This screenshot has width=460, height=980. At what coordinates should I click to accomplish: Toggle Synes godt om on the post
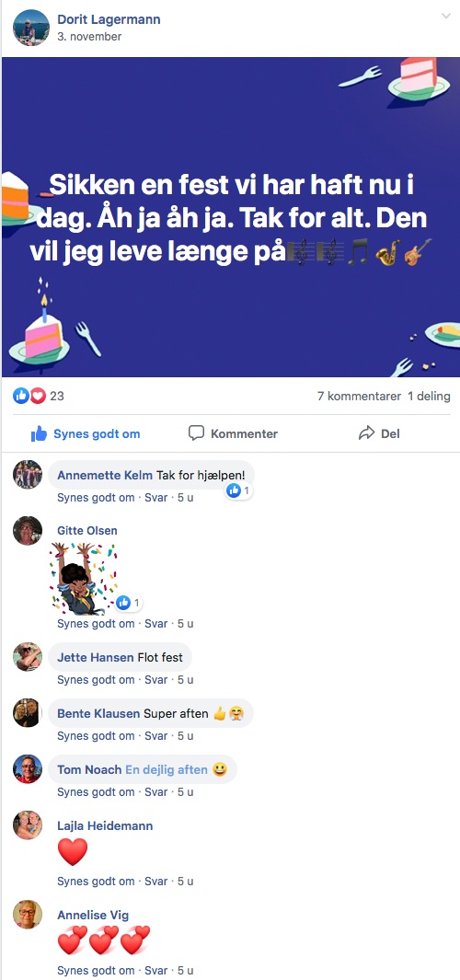pyautogui.click(x=86, y=433)
